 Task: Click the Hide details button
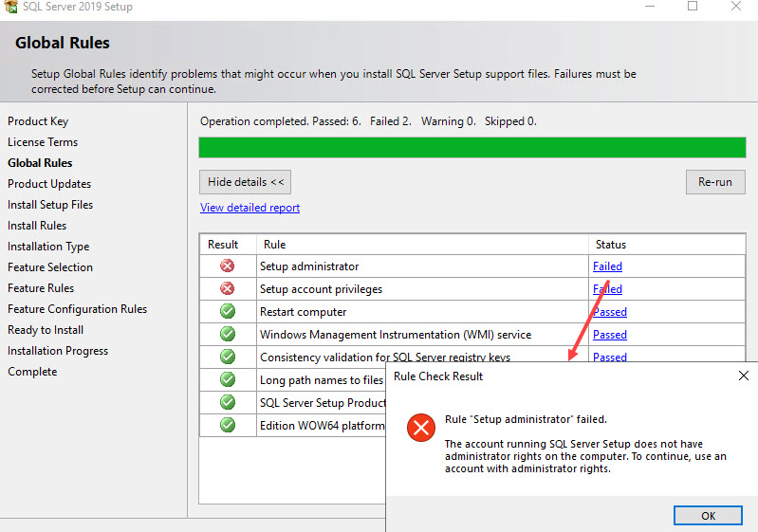pos(245,182)
